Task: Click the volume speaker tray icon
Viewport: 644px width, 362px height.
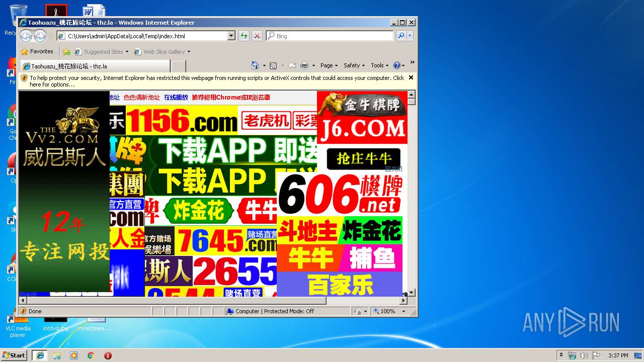Action: (584, 355)
